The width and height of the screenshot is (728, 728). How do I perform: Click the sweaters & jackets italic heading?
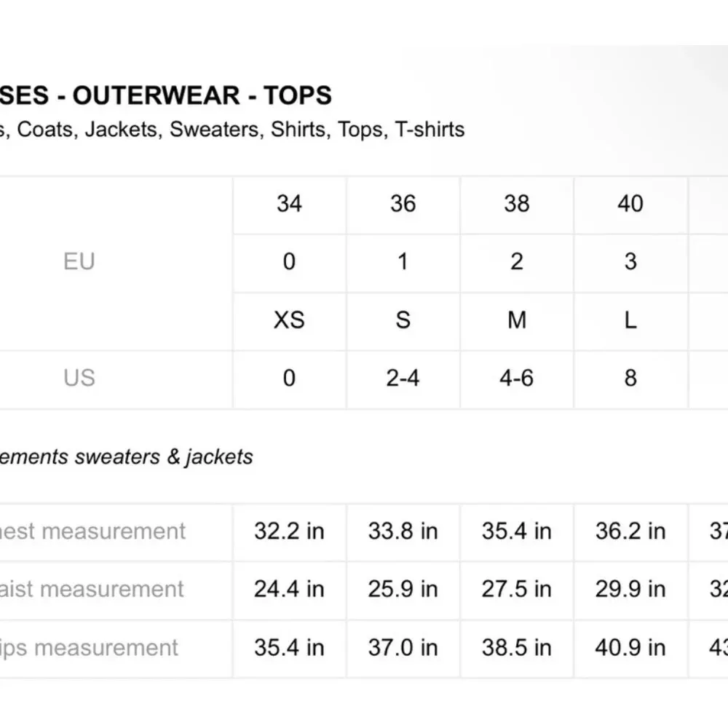pyautogui.click(x=127, y=457)
